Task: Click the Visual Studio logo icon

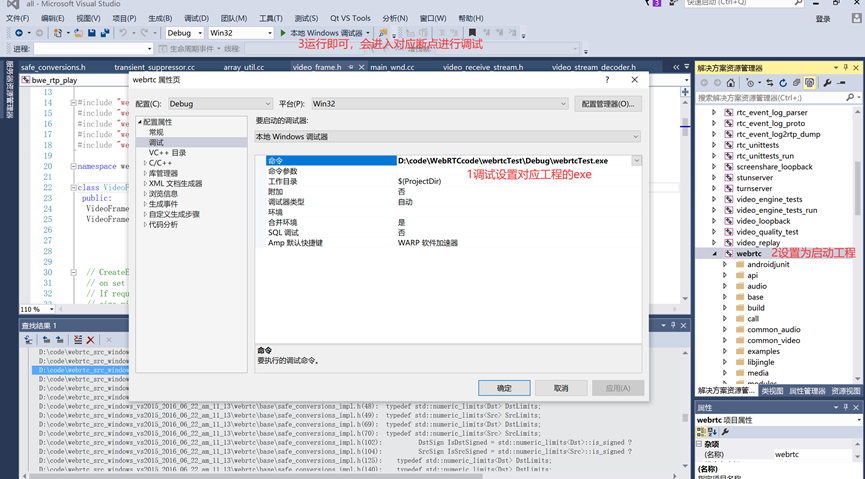Action: pyautogui.click(x=12, y=4)
